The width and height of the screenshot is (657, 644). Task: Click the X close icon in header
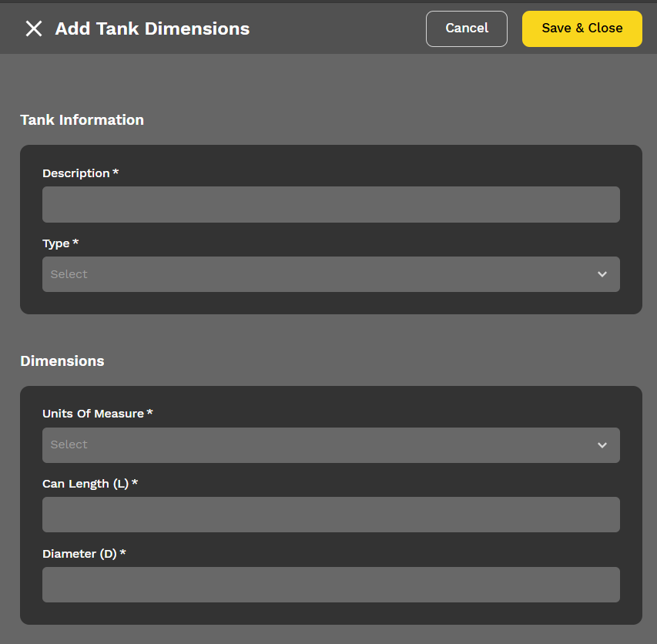click(x=34, y=29)
